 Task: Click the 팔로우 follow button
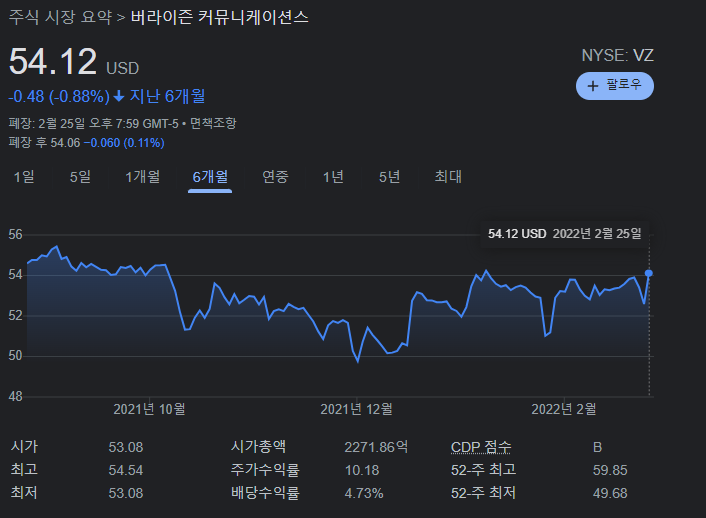[x=615, y=86]
